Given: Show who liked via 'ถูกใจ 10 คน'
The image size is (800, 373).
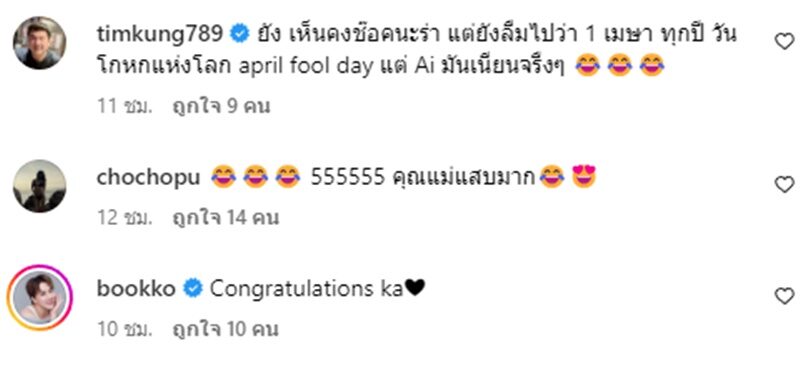Looking at the screenshot, I should point(225,330).
